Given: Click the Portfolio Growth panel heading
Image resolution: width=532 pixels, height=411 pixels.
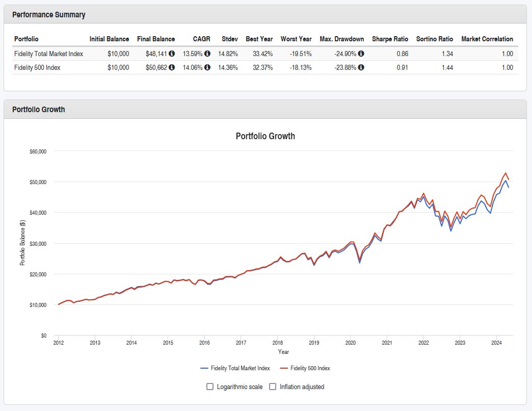Looking at the screenshot, I should click(39, 109).
